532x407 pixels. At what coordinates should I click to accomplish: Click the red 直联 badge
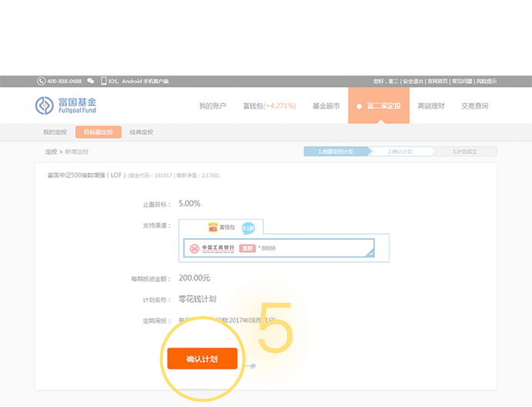click(246, 248)
